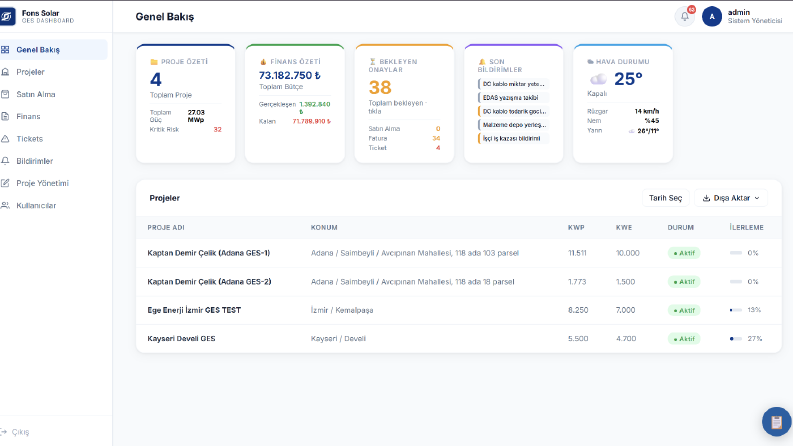This screenshot has height=446, width=793.
Task: Open Kayseri Develi GES project
Action: [x=459, y=339]
